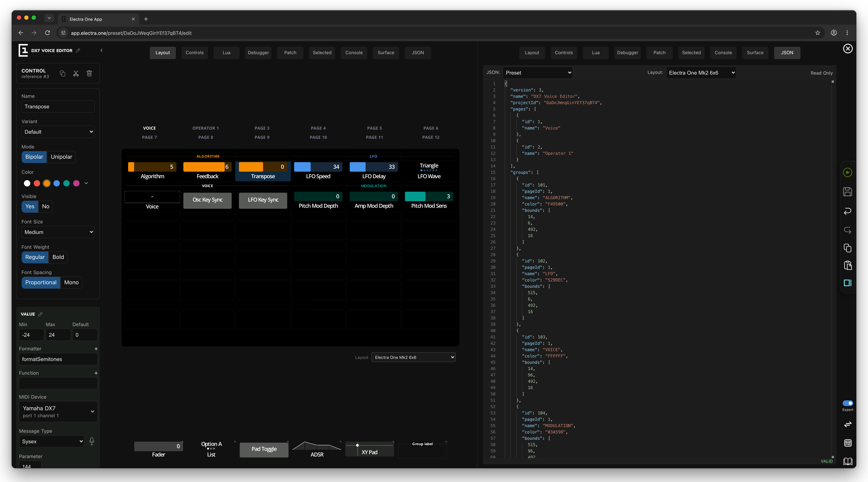Viewport: 868px width, 482px height.
Task: Open the MIDI Device Yamaha DX7 dropdown
Action: [58, 411]
